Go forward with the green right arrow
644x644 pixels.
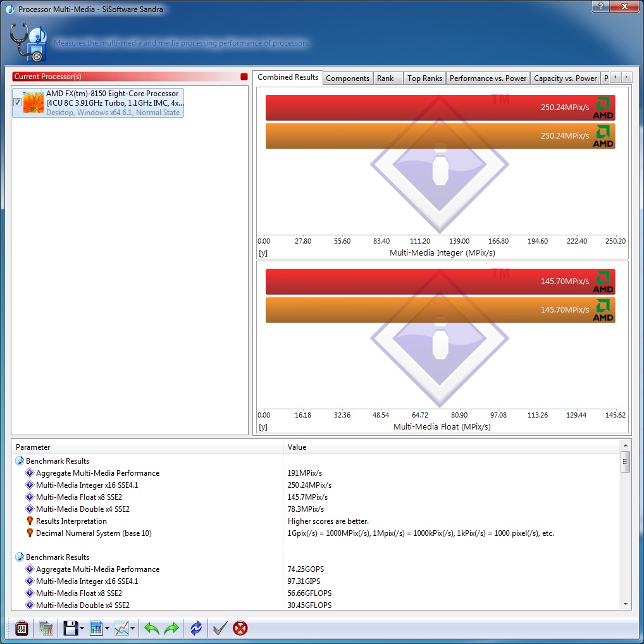click(171, 628)
